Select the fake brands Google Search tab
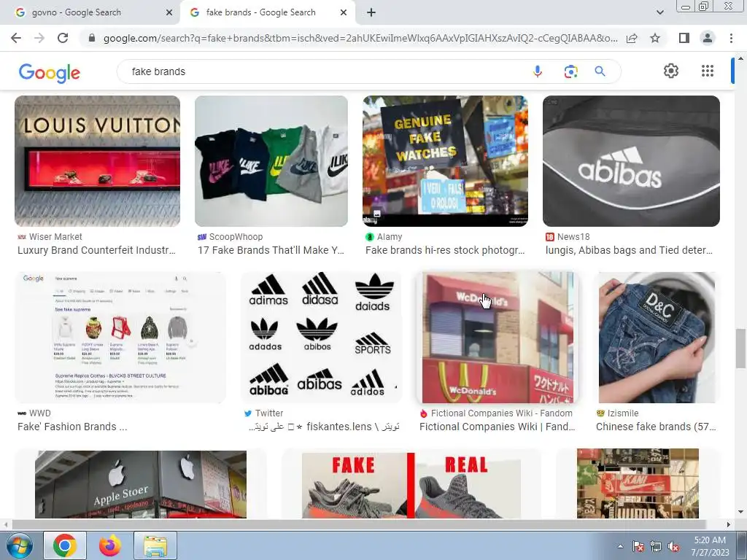 tap(267, 12)
